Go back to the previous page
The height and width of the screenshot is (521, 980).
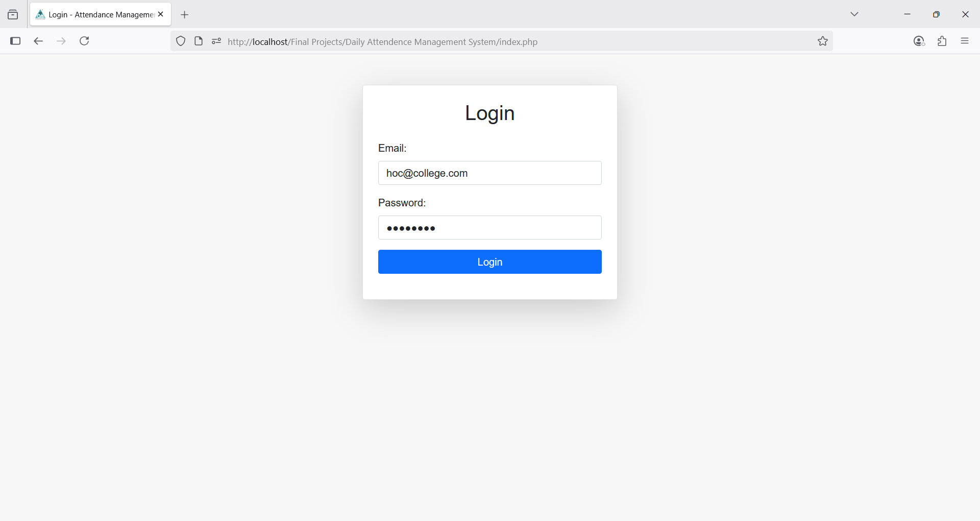38,41
